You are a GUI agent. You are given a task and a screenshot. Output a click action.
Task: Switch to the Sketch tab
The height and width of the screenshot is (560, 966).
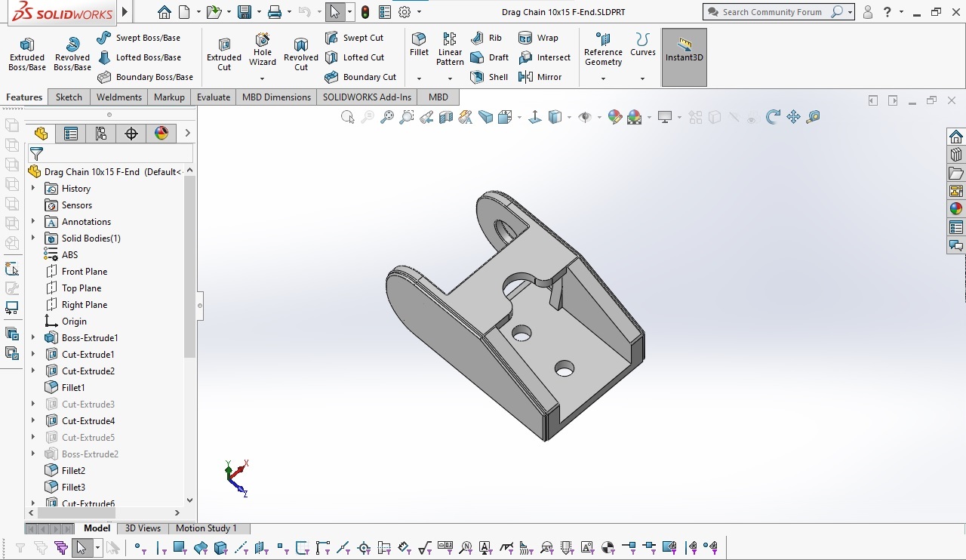(69, 97)
